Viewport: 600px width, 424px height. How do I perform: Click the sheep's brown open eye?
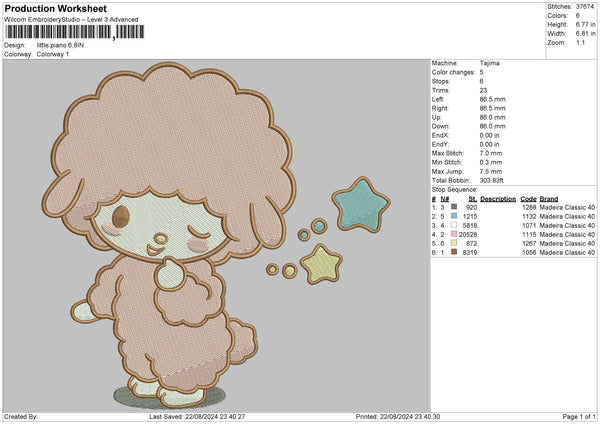pos(118,216)
